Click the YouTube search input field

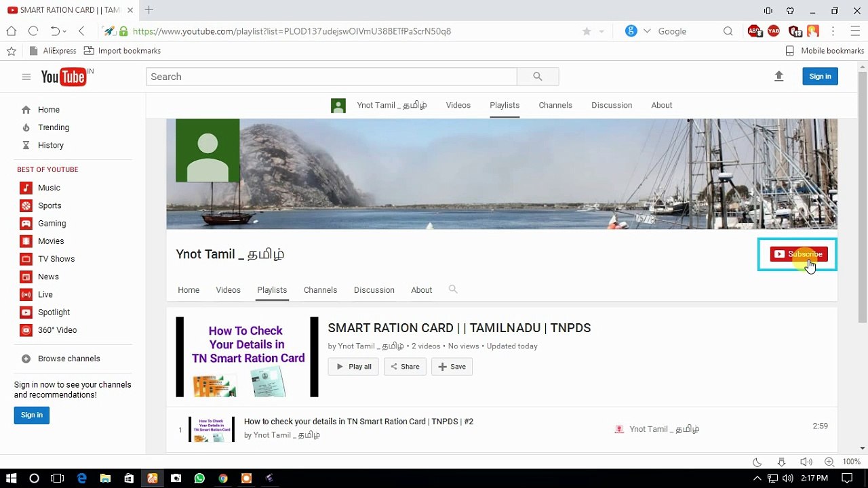pos(332,77)
